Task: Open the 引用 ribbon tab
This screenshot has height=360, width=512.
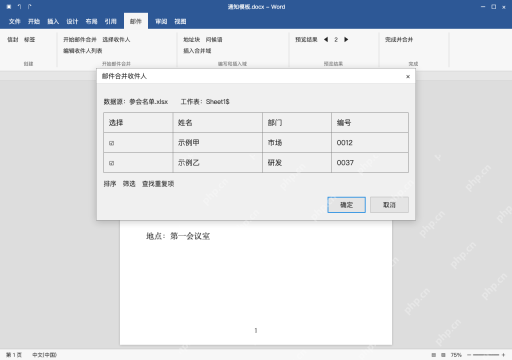Action: point(111,22)
